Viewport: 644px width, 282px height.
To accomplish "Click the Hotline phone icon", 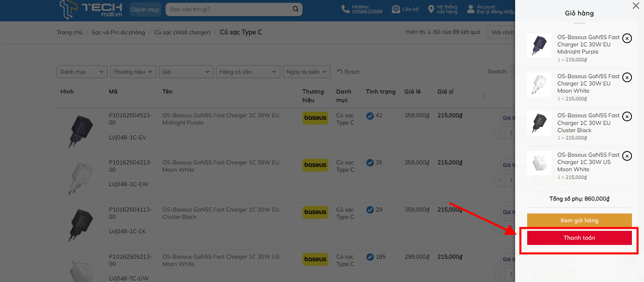I will click(345, 9).
